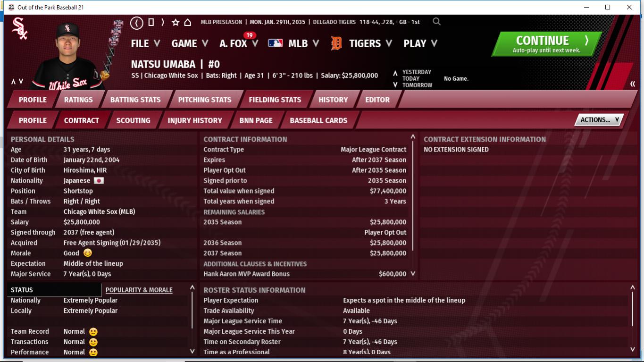Show next day in schedule widget
The height and width of the screenshot is (362, 644).
tap(395, 85)
